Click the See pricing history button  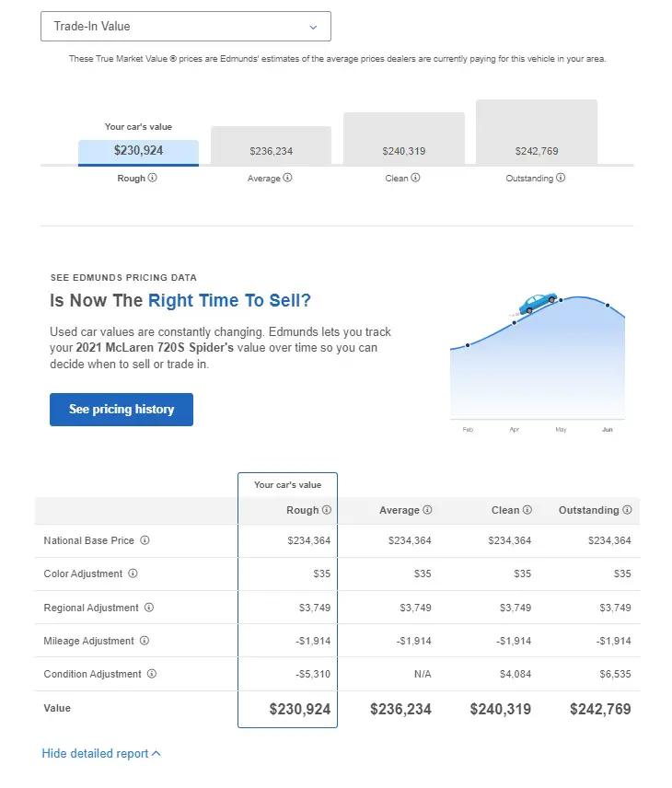click(122, 410)
